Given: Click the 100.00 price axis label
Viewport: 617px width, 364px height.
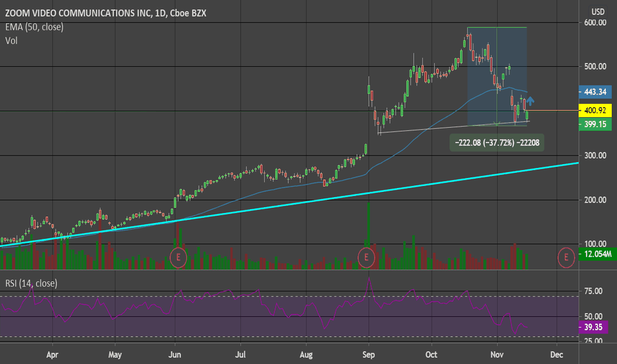Looking at the screenshot, I should coord(595,244).
